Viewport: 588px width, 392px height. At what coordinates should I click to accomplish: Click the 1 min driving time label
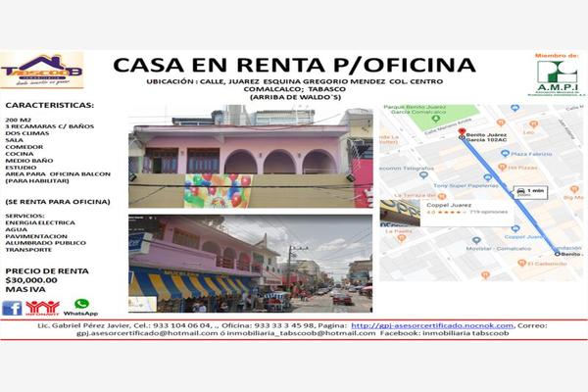tap(529, 191)
